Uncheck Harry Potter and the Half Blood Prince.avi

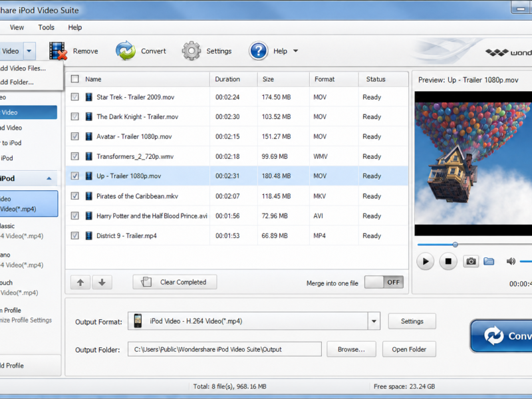tap(74, 215)
